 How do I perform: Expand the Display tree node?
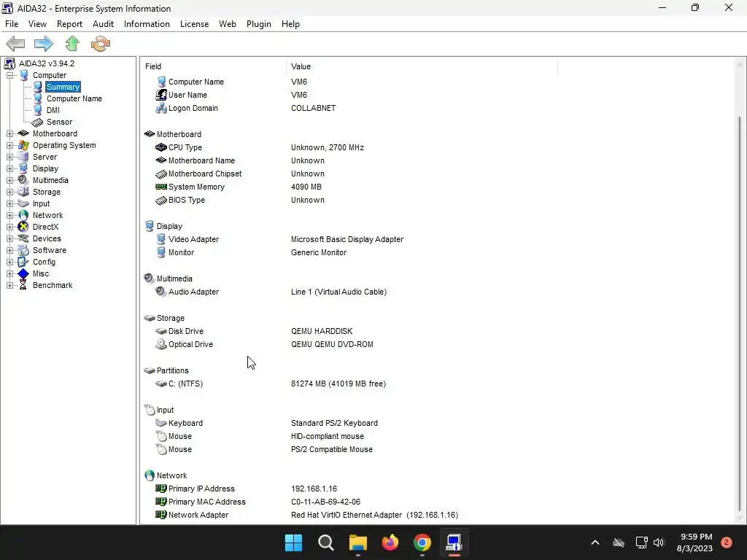9,168
